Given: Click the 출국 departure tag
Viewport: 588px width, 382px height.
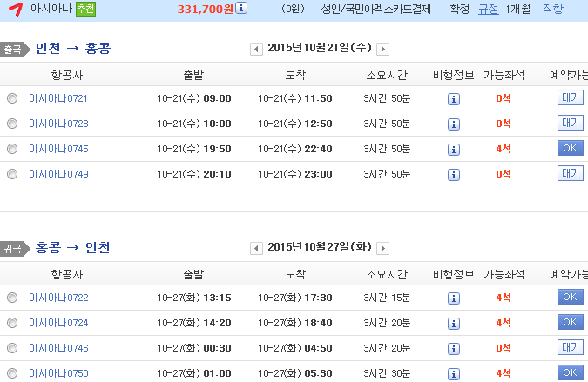Looking at the screenshot, I should click(x=13, y=50).
